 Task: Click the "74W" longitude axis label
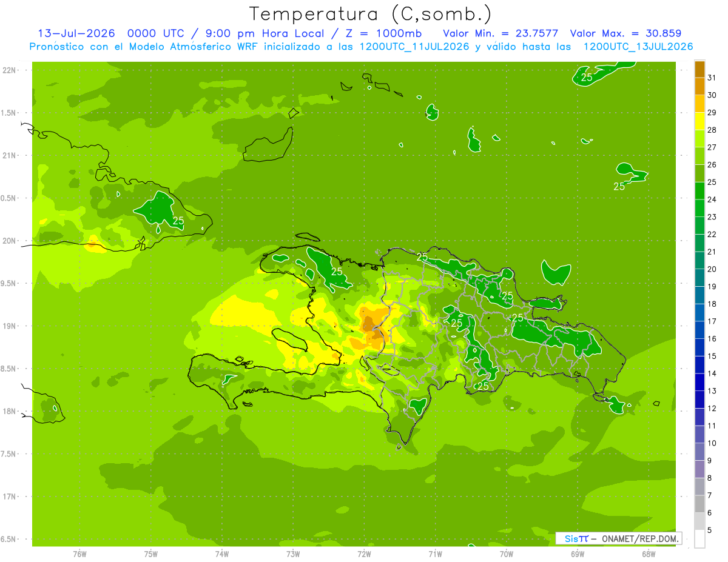222,554
